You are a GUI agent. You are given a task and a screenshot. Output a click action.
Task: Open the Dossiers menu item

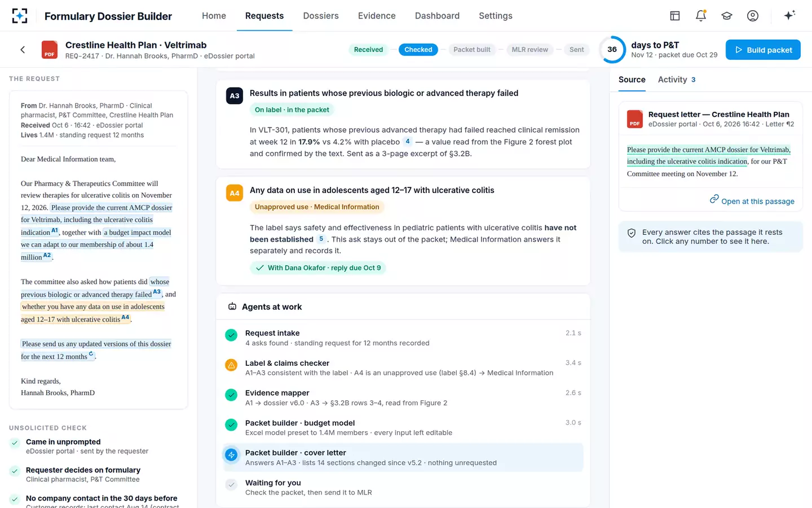pyautogui.click(x=321, y=16)
